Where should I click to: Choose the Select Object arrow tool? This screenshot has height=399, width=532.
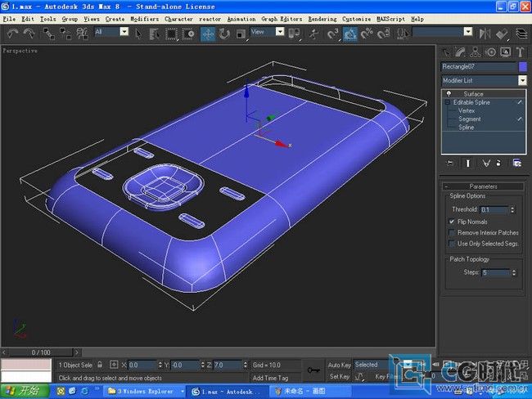(138, 34)
